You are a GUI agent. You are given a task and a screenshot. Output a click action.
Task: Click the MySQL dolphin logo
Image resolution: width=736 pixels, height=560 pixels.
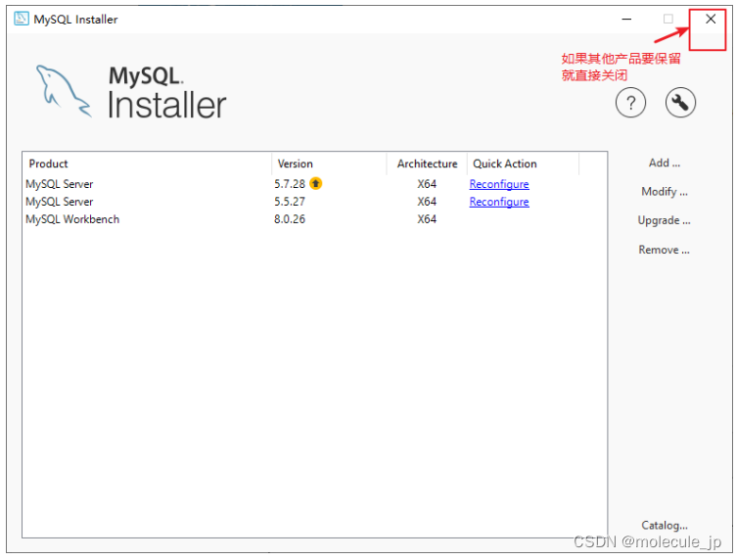(64, 91)
